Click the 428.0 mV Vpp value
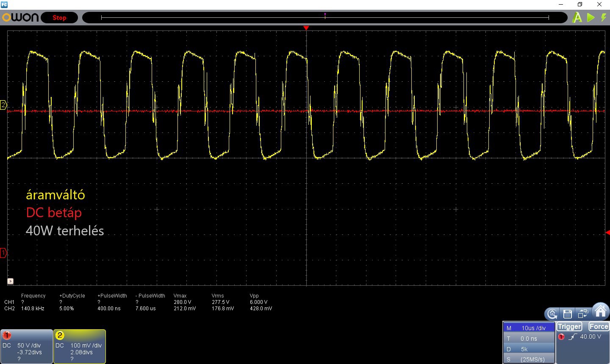Viewport: 610px width, 364px height. (x=261, y=309)
